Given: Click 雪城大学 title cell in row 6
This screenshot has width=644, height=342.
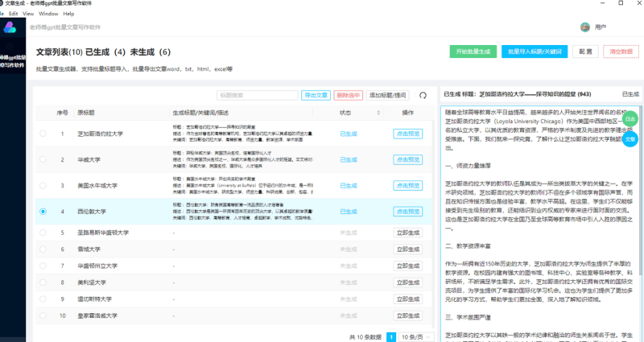Looking at the screenshot, I should click(89, 249).
